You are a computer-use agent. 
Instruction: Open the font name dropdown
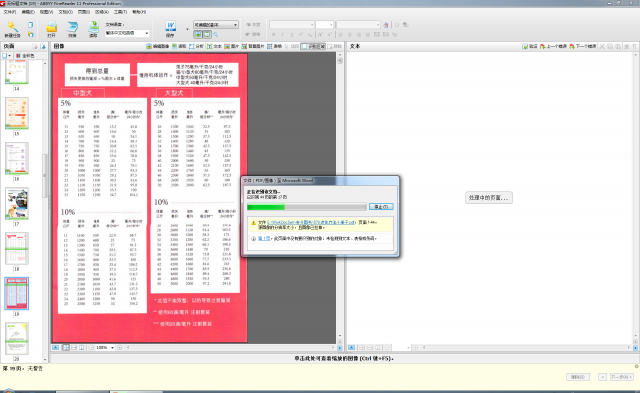point(291,25)
